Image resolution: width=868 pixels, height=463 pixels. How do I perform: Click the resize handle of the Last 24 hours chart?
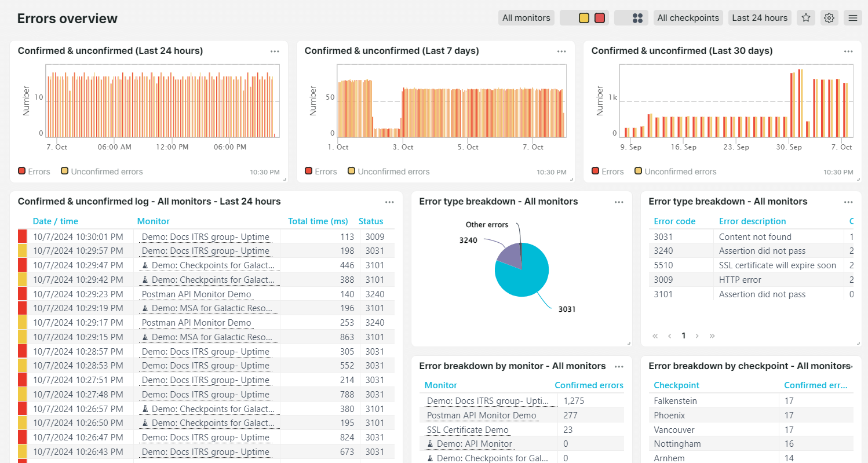point(284,180)
